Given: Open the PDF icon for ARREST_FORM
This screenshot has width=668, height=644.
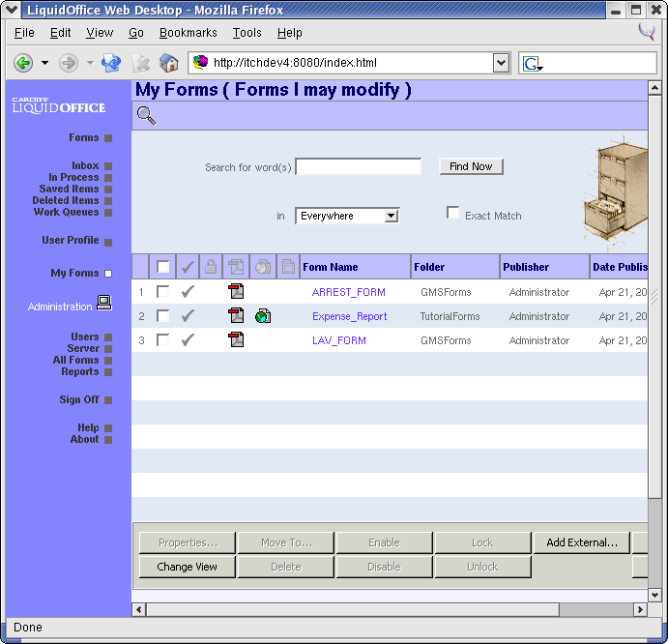Looking at the screenshot, I should (236, 292).
